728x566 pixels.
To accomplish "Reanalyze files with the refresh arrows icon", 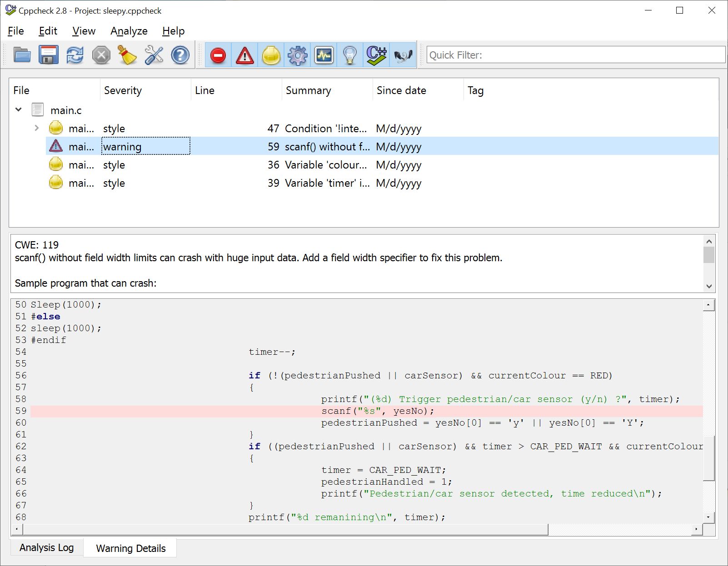I will click(75, 55).
